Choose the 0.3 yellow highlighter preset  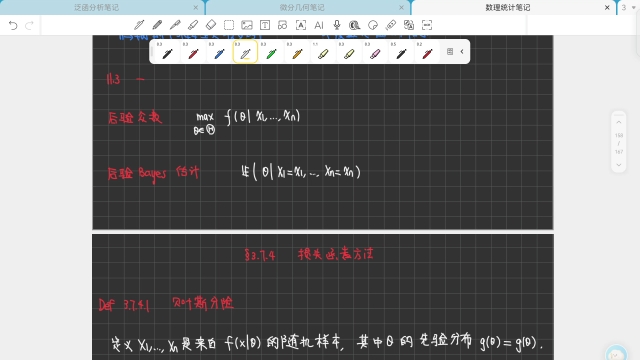[349, 52]
